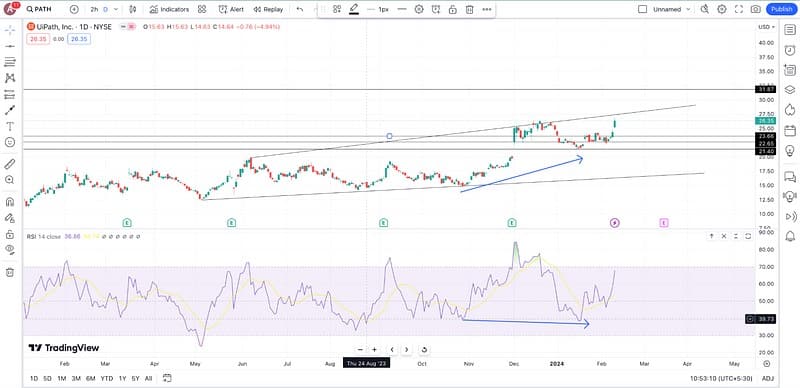Lock the selected drawing
Screen dimensions: 800x388
coord(453,9)
